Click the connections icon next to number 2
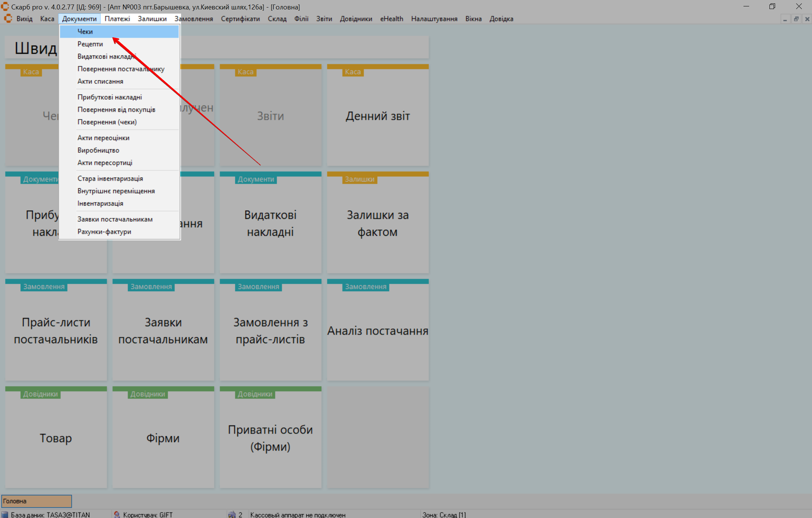 point(232,515)
